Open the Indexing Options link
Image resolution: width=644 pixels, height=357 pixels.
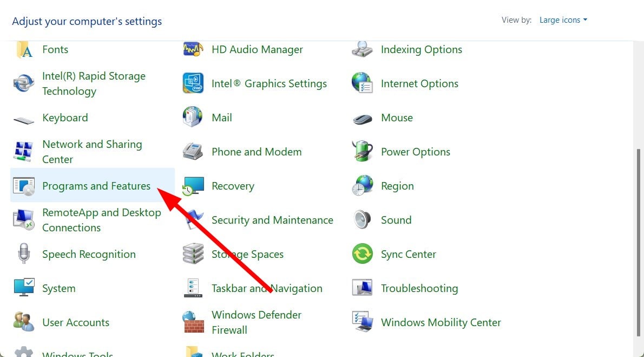[x=421, y=50]
